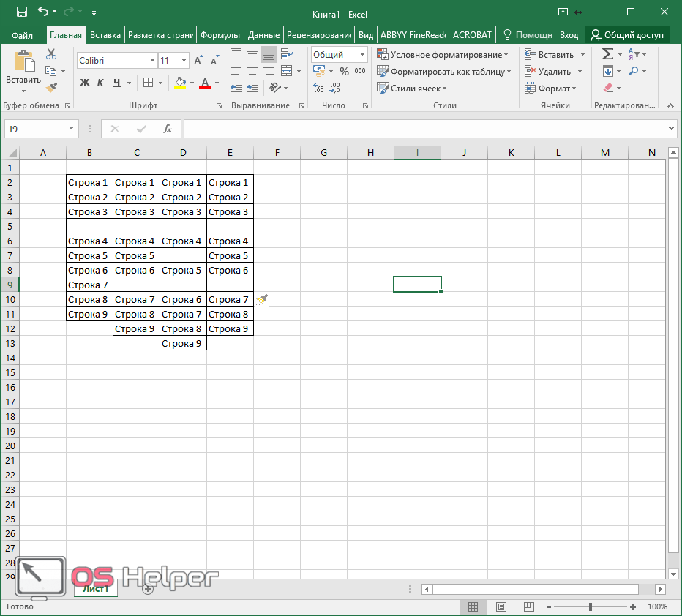Click the Save icon in quick access toolbar
The image size is (682, 616).
21,12
